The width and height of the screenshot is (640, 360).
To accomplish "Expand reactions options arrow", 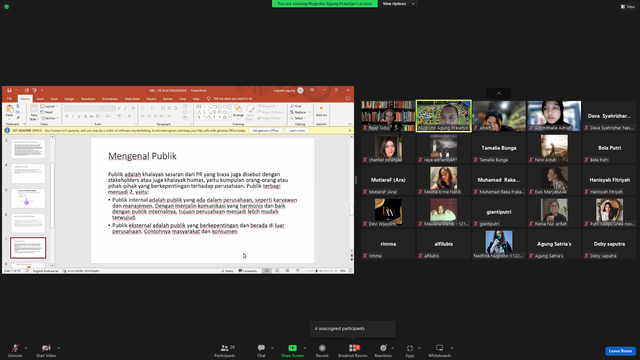I will point(393,348).
